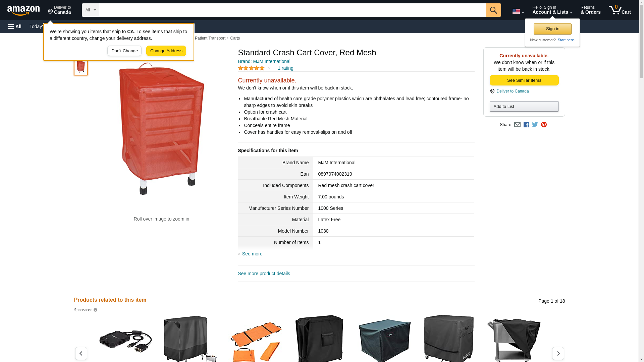
Task: Open the All hamburger menu
Action: (x=15, y=26)
